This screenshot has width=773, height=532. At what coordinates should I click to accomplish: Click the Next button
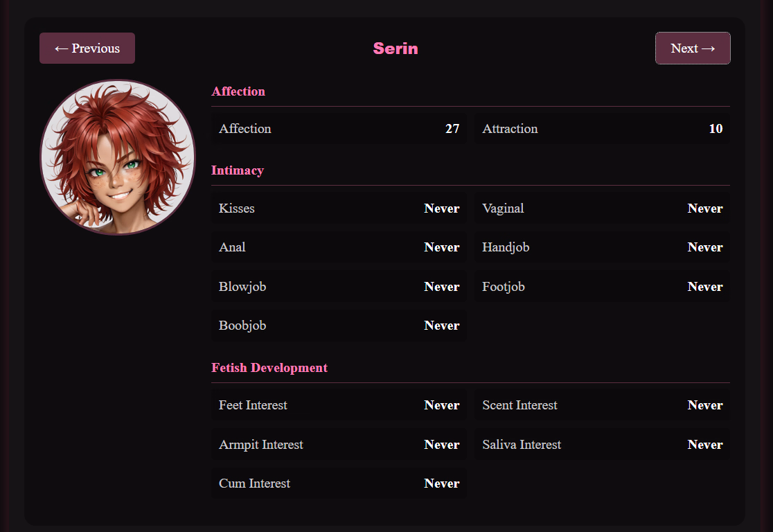(x=693, y=48)
